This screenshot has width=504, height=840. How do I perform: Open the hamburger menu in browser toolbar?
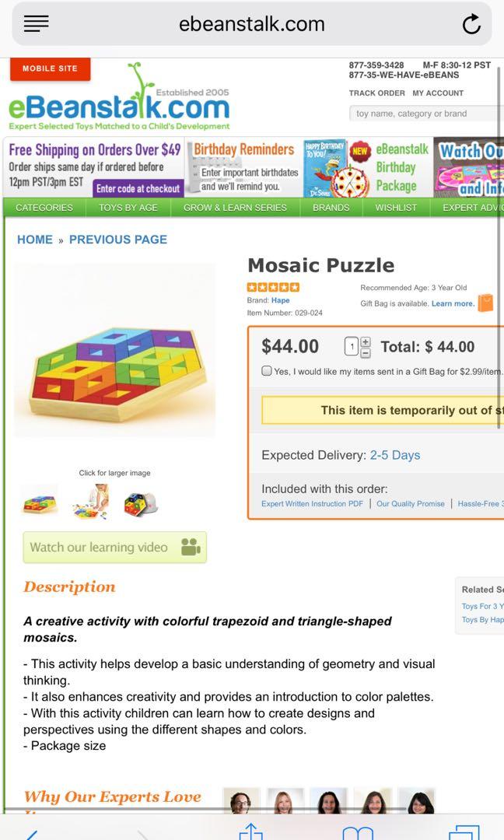coord(36,23)
